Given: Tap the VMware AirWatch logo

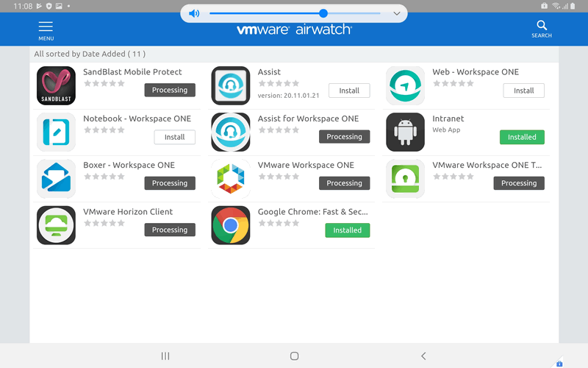Looking at the screenshot, I should click(x=294, y=29).
